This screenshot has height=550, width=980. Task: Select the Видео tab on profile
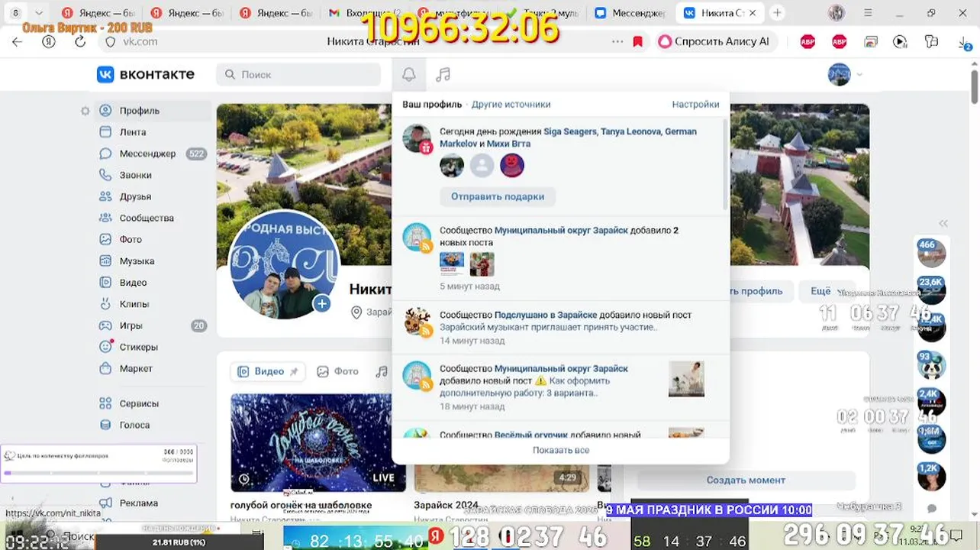(x=268, y=371)
